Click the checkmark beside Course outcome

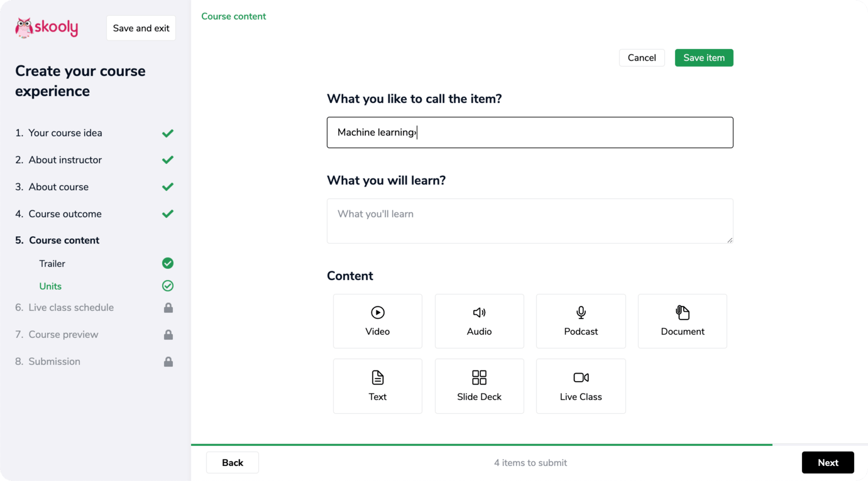[167, 213]
